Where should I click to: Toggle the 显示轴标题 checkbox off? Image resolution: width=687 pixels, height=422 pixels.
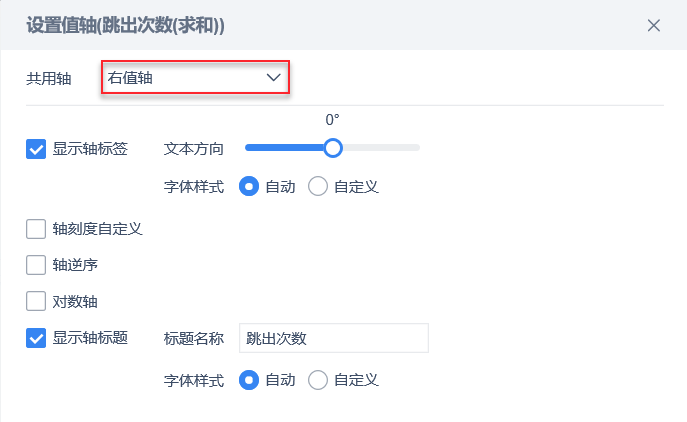coord(36,338)
